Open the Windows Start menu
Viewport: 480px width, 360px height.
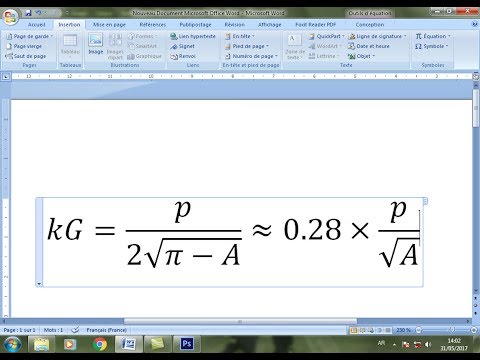tap(12, 344)
